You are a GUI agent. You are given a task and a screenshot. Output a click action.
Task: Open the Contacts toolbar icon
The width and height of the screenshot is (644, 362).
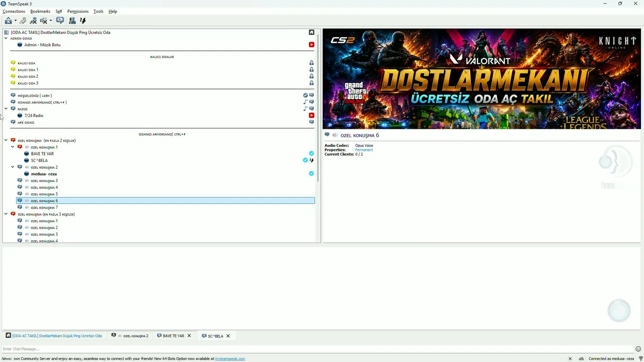tap(72, 21)
